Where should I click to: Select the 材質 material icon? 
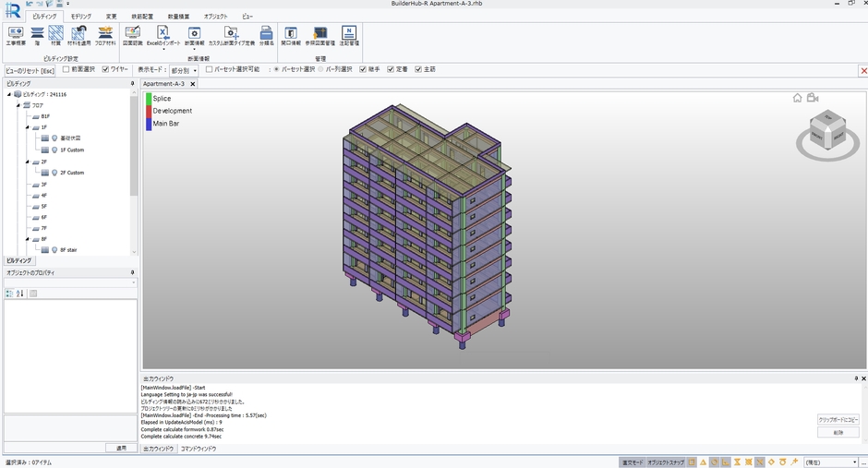click(56, 35)
